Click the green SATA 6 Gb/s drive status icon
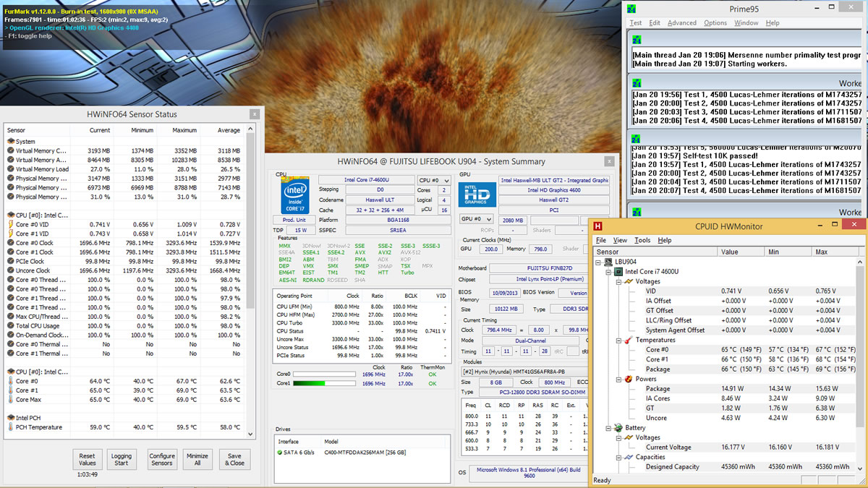Viewport: 868px width, 488px height. (281, 452)
